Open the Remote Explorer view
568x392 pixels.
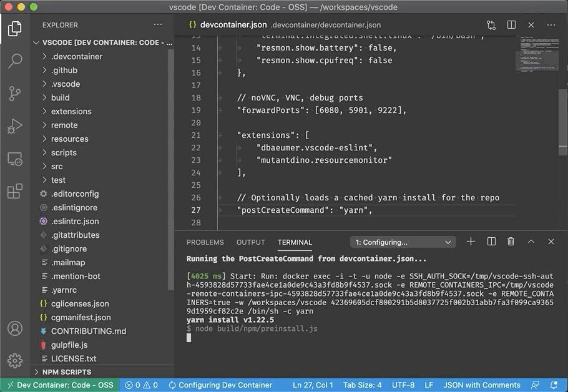coord(15,159)
